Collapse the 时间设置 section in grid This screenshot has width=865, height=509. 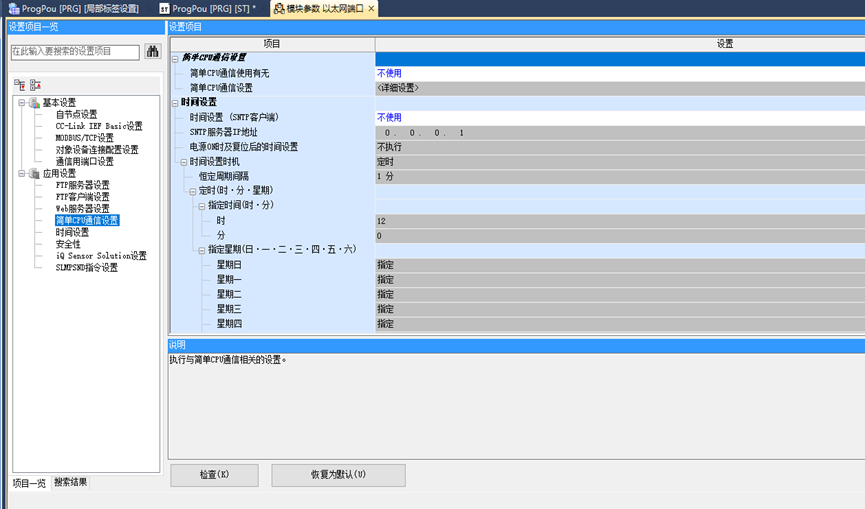tap(175, 102)
